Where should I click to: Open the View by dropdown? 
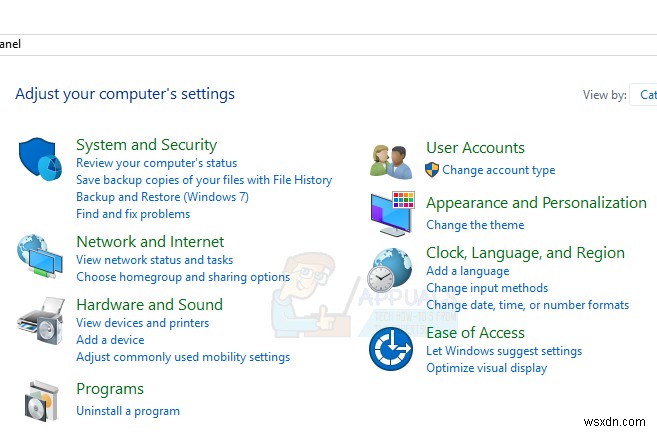[x=647, y=95]
